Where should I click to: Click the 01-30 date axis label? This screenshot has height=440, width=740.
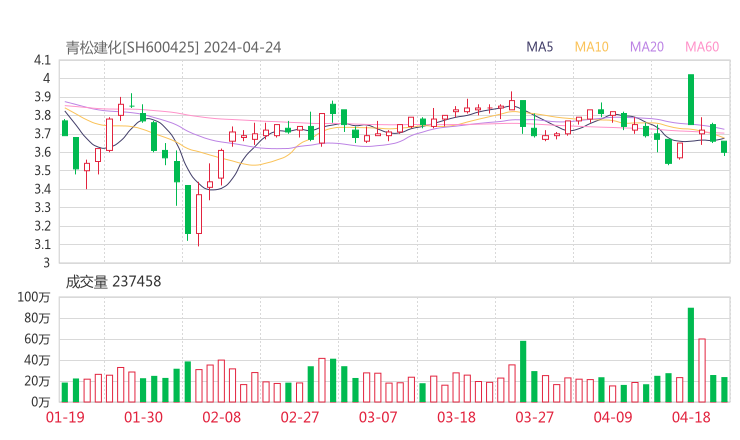pyautogui.click(x=143, y=417)
